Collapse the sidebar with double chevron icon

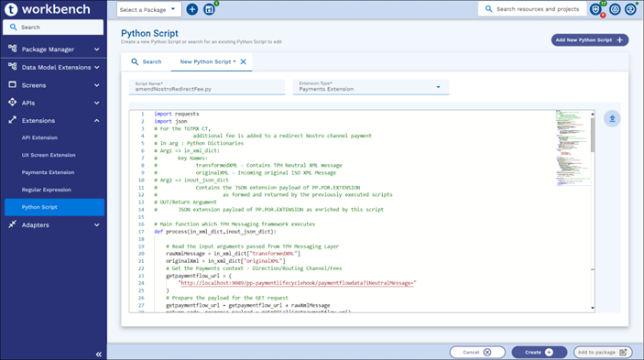coord(99,355)
